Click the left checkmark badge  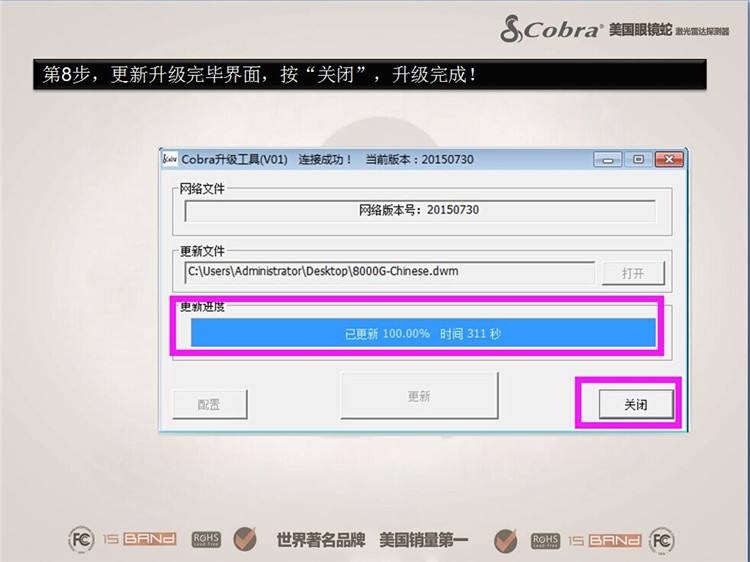tap(245, 539)
